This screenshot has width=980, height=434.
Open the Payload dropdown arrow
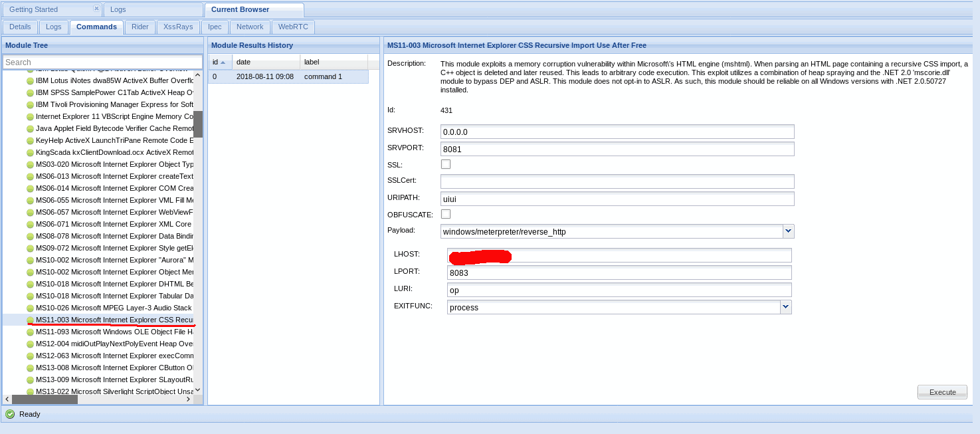[789, 231]
